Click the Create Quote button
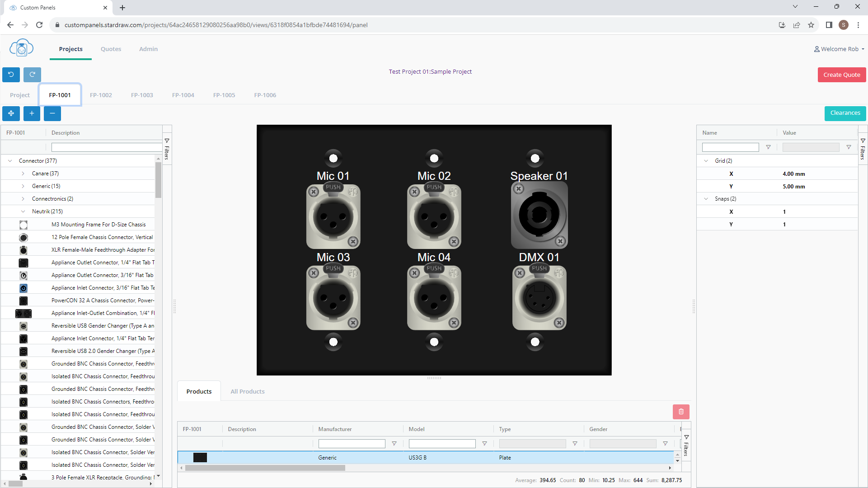The height and width of the screenshot is (488, 868). pos(841,75)
